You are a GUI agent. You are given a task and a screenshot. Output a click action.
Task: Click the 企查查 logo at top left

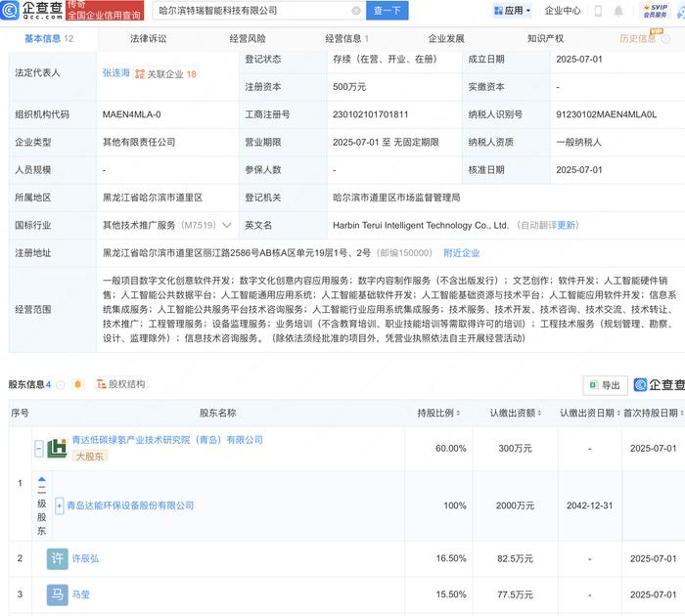click(31, 10)
